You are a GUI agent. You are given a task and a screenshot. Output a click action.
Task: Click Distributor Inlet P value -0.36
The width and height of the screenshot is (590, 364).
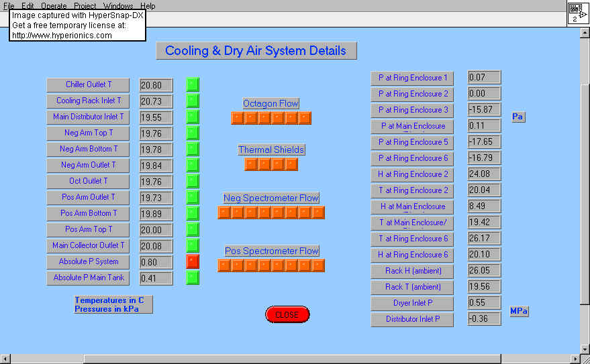pos(484,318)
